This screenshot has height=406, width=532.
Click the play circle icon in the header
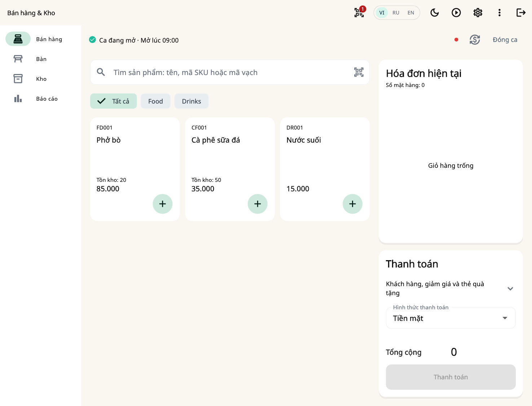tap(456, 13)
